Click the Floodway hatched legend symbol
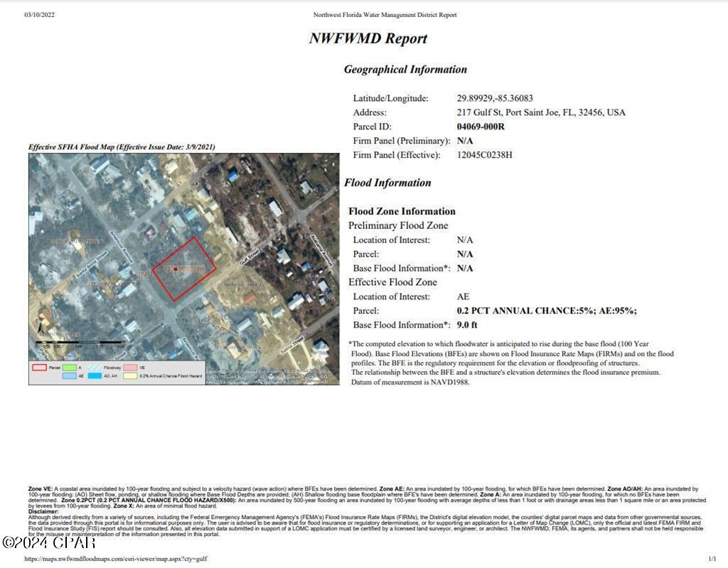This screenshot has height=568, width=728. [94, 367]
